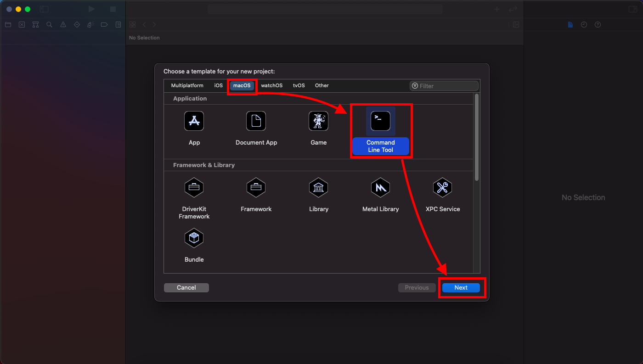The width and height of the screenshot is (643, 364).
Task: Select the Command Line Tool template
Action: (381, 131)
